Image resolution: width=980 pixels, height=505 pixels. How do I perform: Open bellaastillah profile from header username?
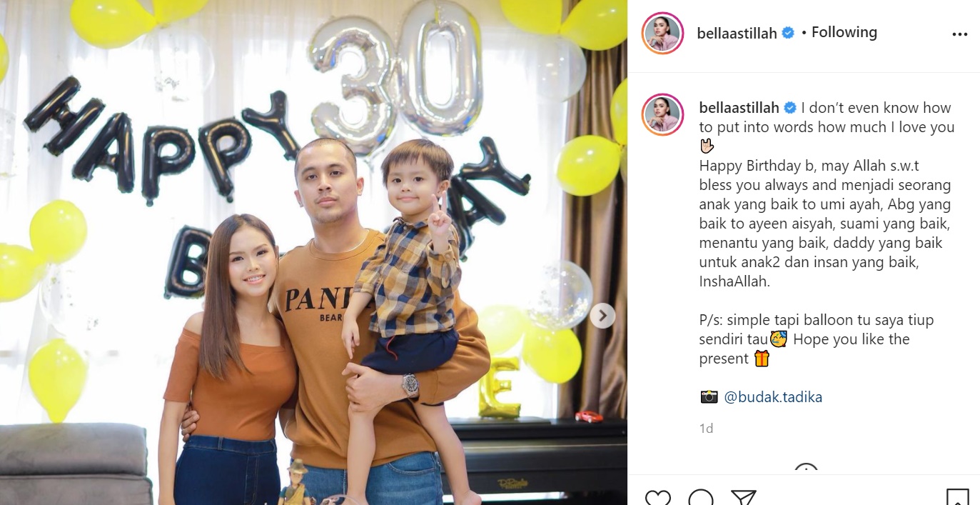pos(737,33)
